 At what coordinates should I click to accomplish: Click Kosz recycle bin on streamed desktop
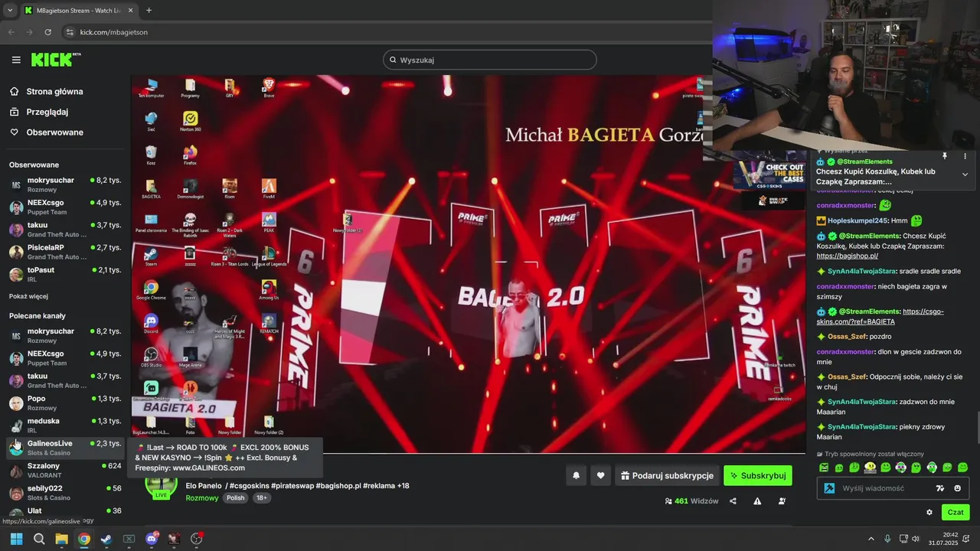tap(151, 155)
